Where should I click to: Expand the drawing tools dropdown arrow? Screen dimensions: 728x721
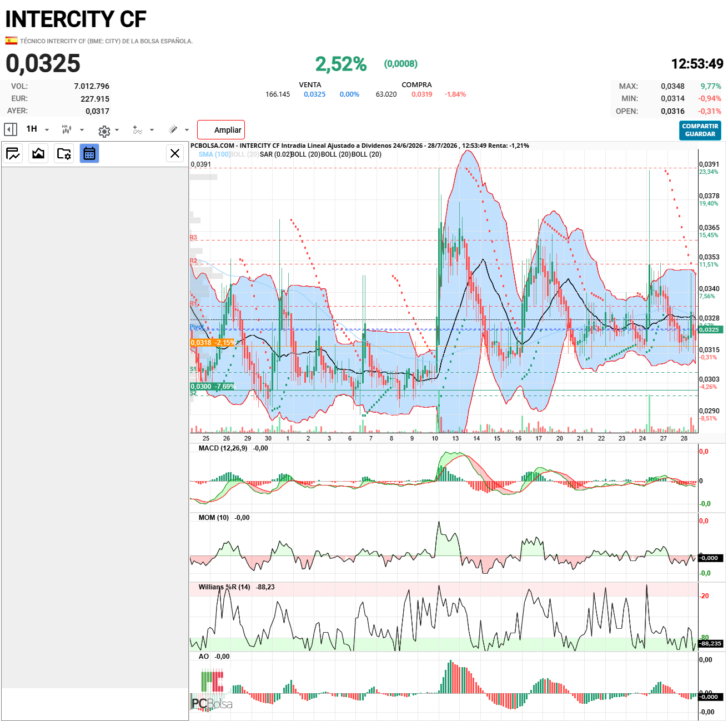pos(187,130)
